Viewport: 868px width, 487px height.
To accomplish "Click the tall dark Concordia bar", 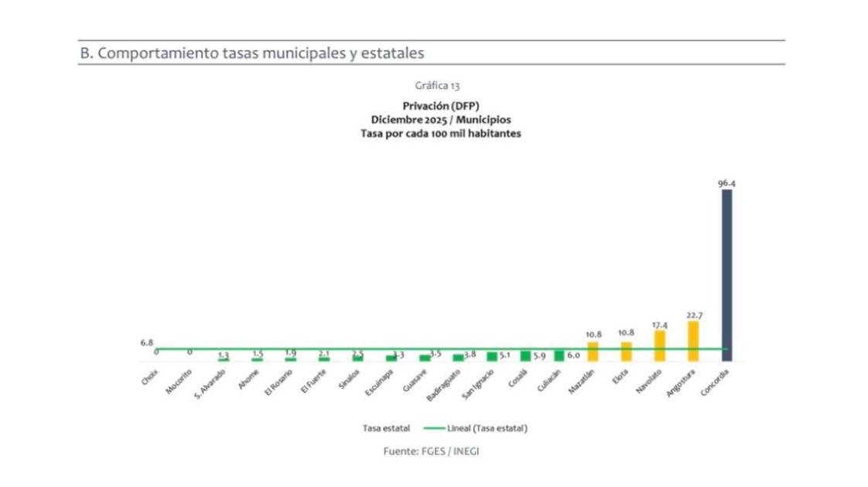I will pyautogui.click(x=726, y=274).
